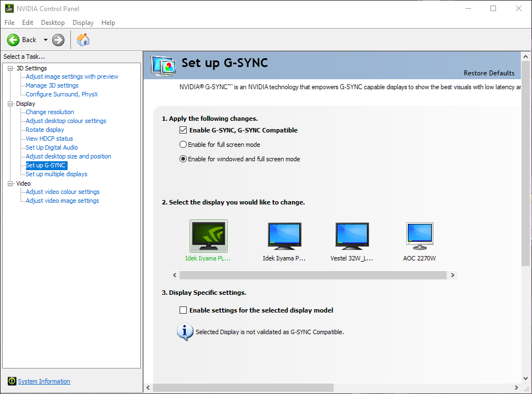Image resolution: width=532 pixels, height=394 pixels.
Task: Click the display list horizontal scrollbar track
Action: click(x=313, y=275)
